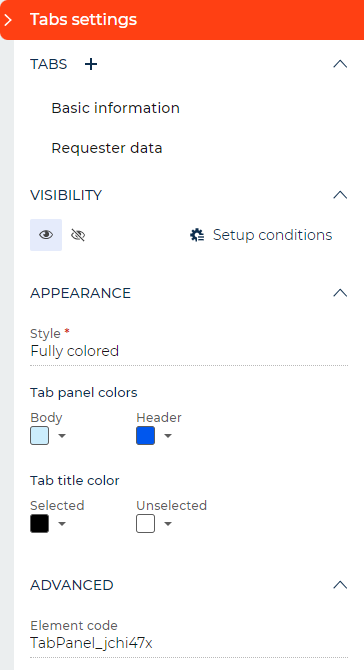Collapse the ADVANCED section
The height and width of the screenshot is (670, 364).
click(340, 585)
